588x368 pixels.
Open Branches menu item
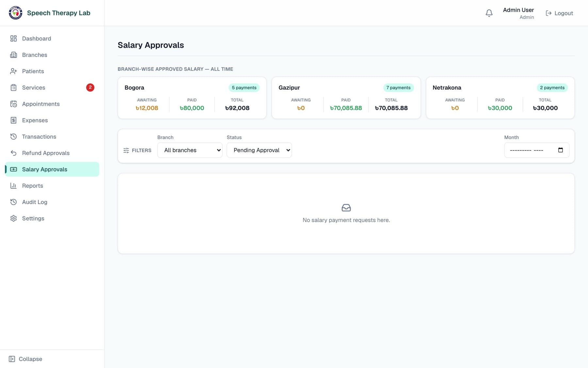tap(52, 55)
